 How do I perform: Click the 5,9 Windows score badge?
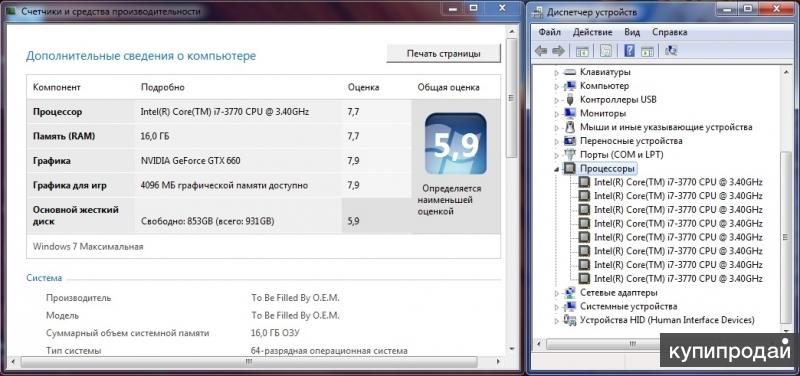(456, 144)
